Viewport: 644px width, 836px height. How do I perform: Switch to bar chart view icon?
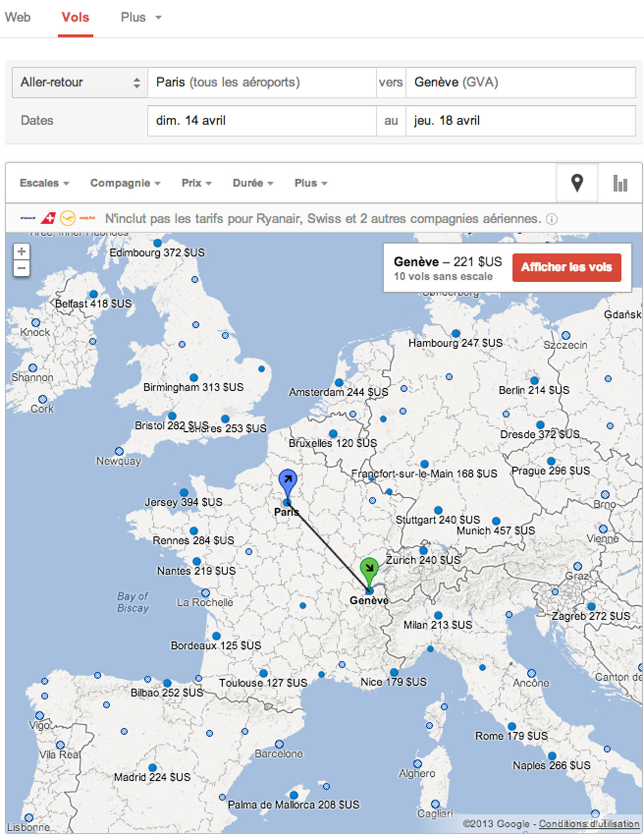click(x=620, y=183)
